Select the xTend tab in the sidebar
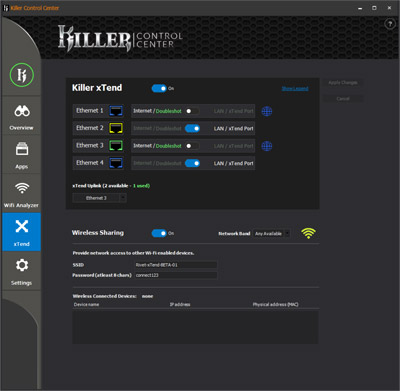This screenshot has width=400, height=391. (21, 232)
